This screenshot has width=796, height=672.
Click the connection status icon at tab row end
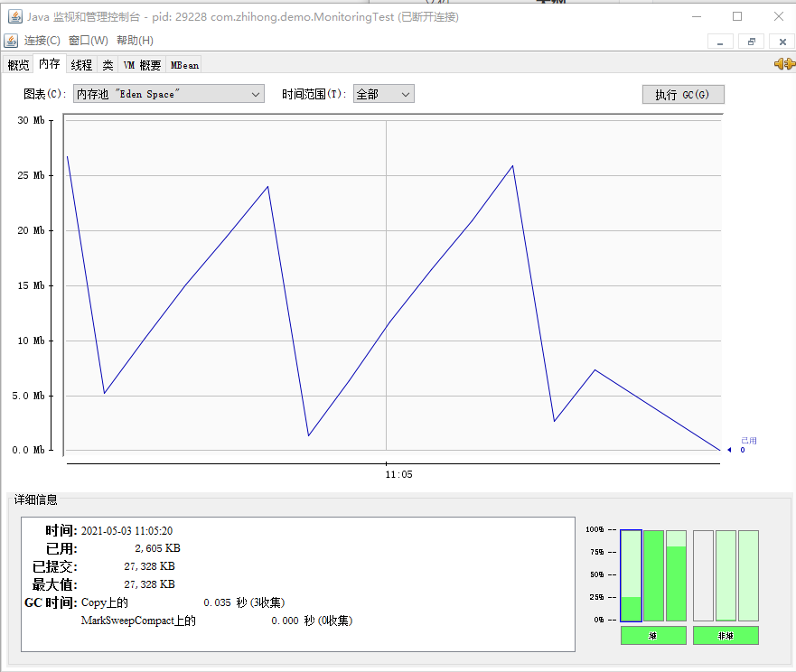coord(784,64)
